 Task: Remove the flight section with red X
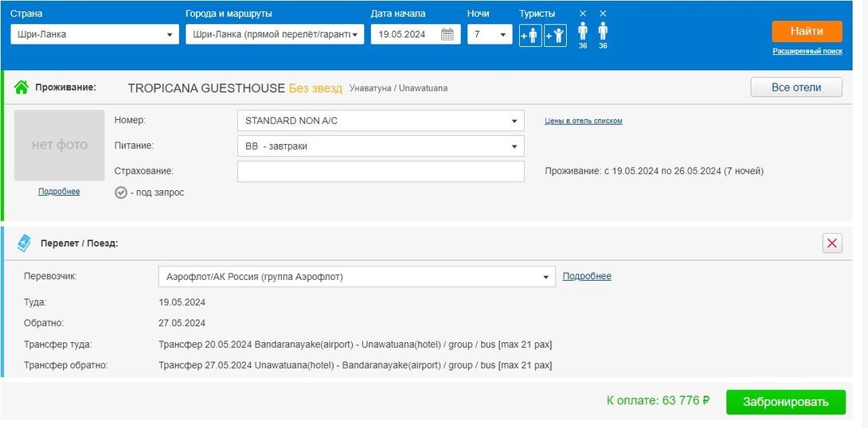(x=832, y=243)
